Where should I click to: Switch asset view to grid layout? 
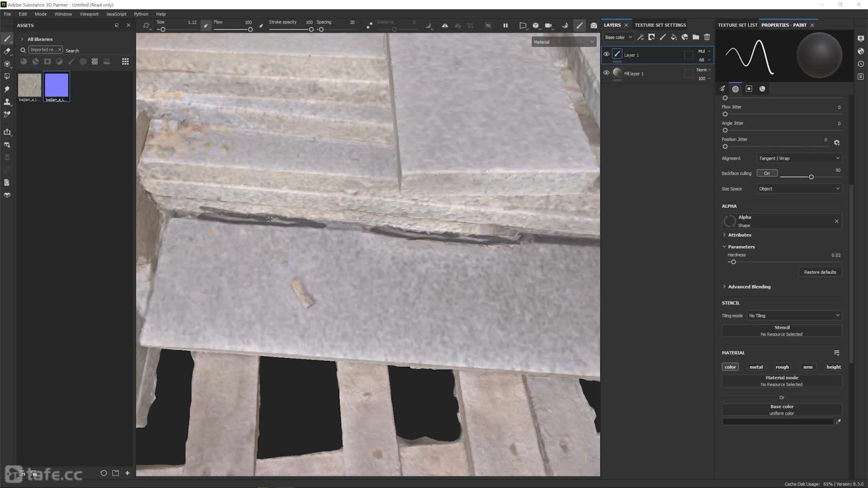125,61
